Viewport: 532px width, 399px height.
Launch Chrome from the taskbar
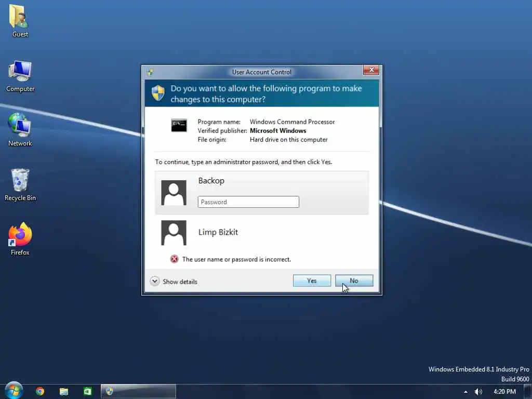pos(40,392)
